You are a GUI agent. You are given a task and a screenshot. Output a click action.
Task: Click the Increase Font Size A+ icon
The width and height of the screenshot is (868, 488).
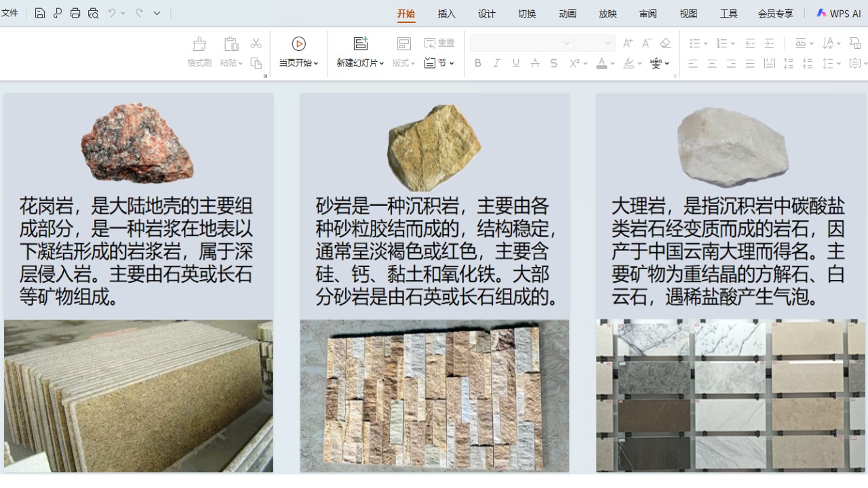(x=628, y=43)
